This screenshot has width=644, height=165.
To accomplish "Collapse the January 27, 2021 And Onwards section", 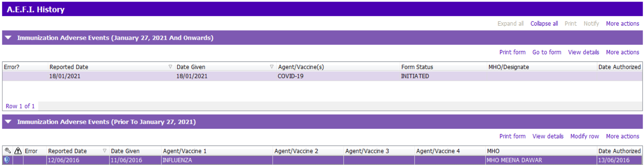I will coord(8,38).
